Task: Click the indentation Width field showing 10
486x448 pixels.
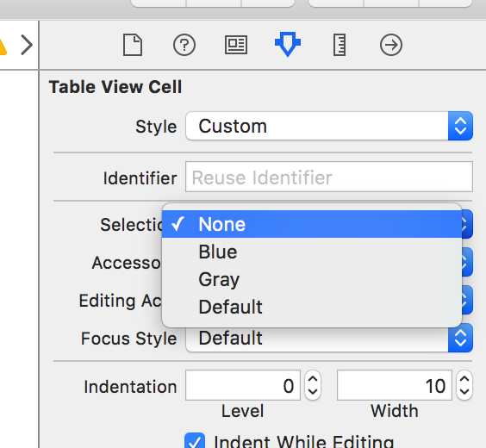Action: [395, 385]
